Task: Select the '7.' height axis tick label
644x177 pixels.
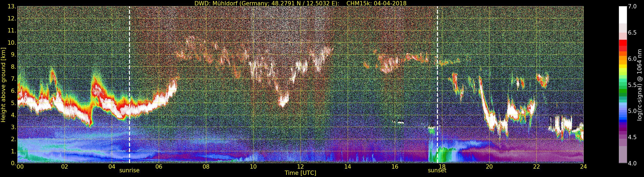Action: pyautogui.click(x=14, y=79)
